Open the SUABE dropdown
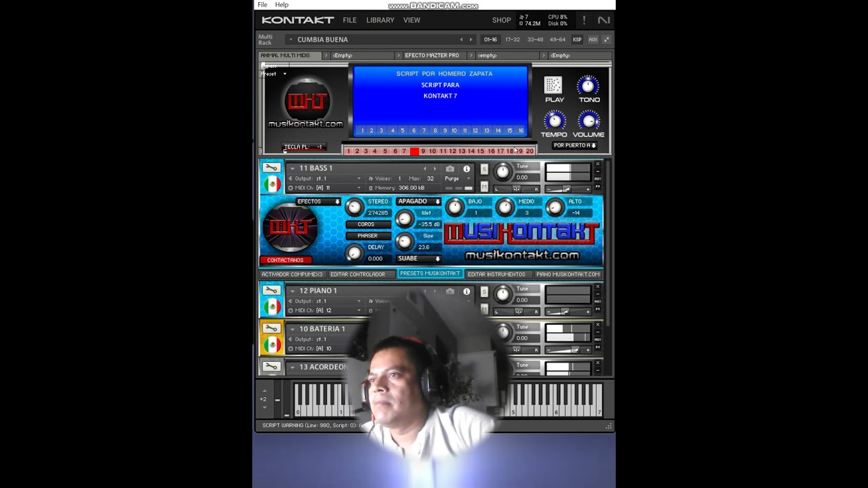 pos(418,258)
